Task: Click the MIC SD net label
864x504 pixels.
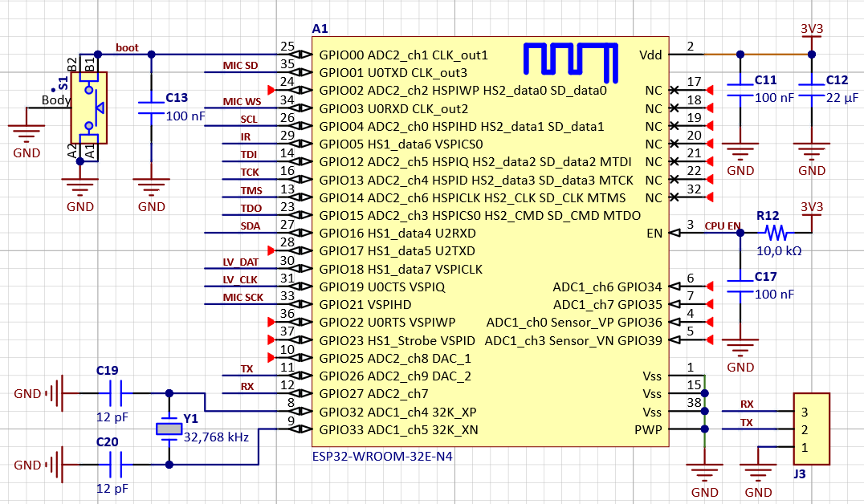Action: (x=240, y=66)
